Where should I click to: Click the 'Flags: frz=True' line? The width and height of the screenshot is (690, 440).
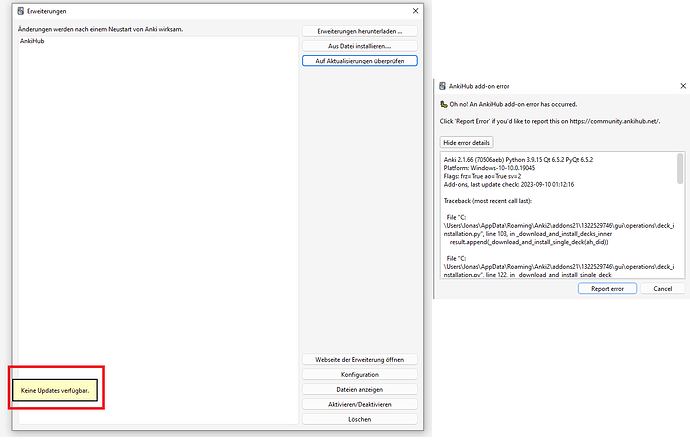(x=482, y=176)
